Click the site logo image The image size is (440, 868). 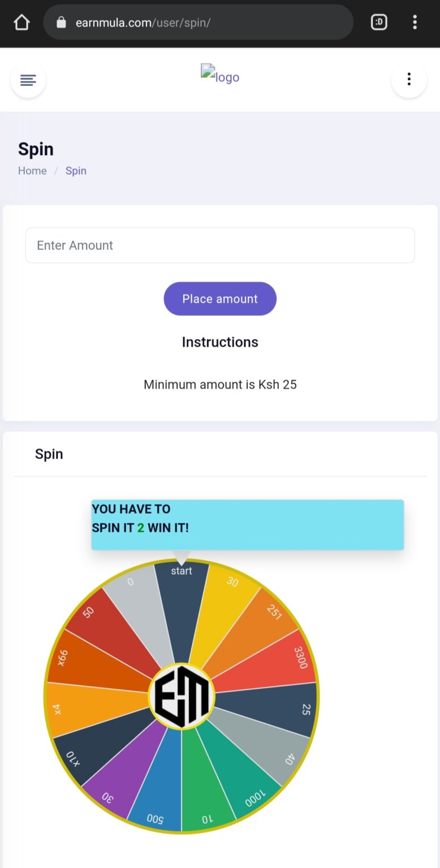tap(220, 74)
